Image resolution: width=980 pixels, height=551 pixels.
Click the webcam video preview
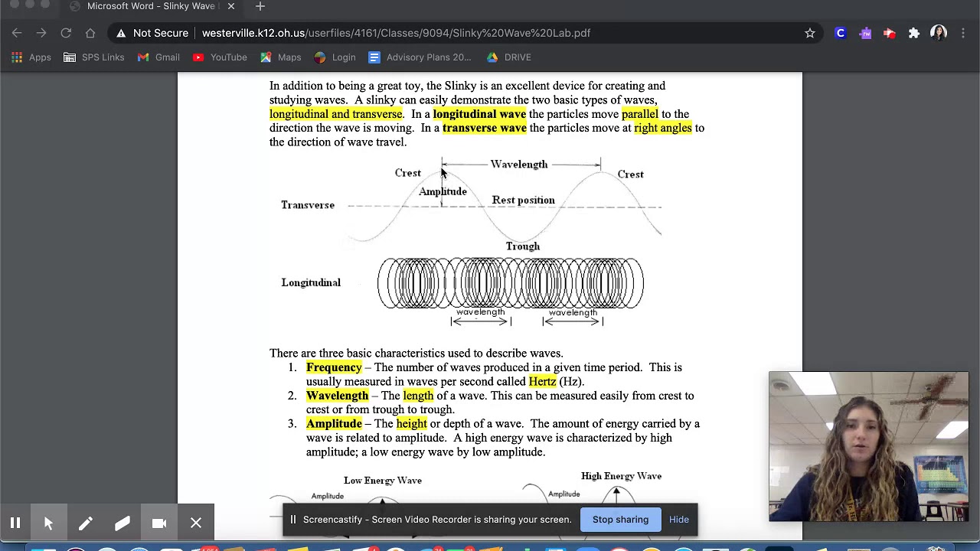(869, 447)
